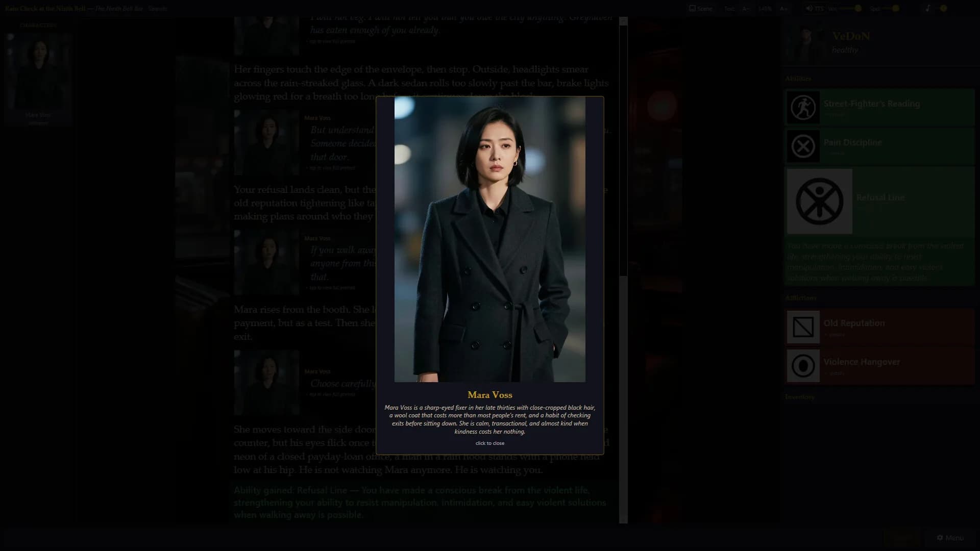This screenshot has width=980, height=551.
Task: Decrease text size with A- button
Action: point(746,9)
